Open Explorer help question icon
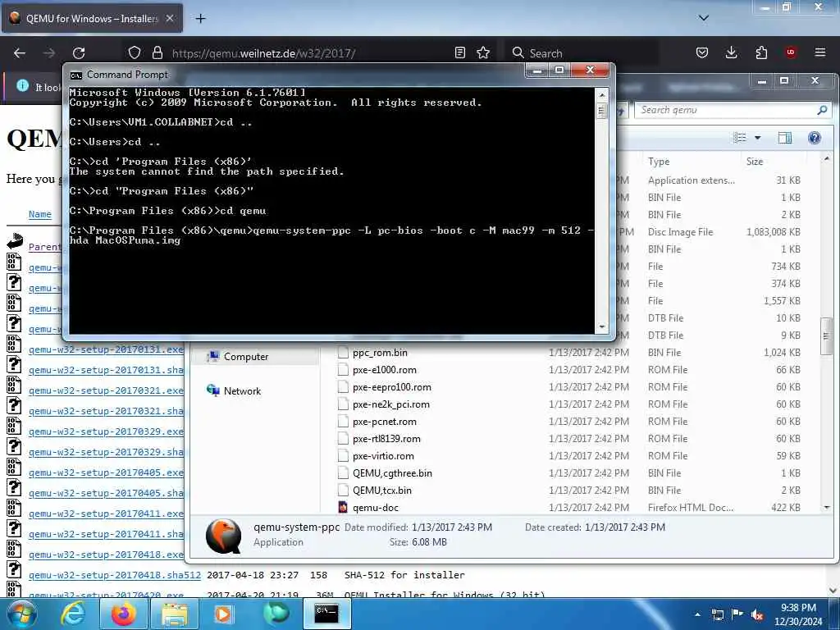This screenshot has height=630, width=840. (815, 138)
